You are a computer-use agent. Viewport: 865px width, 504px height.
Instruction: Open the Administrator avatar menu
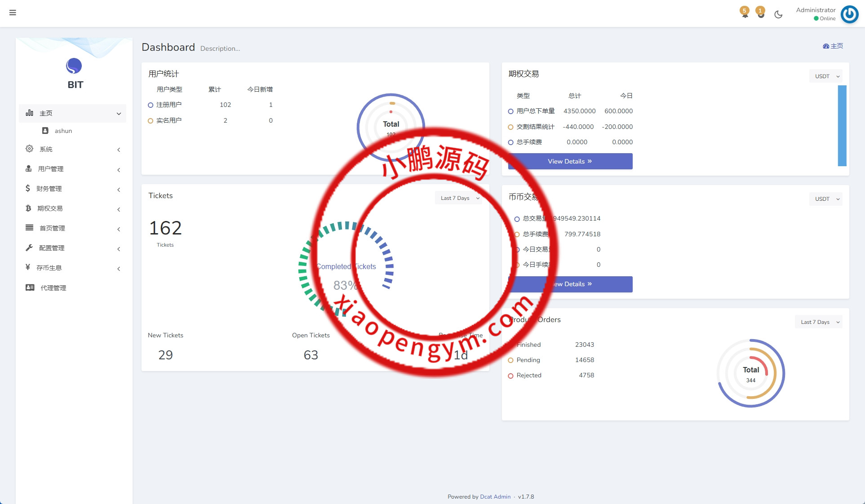pos(849,14)
